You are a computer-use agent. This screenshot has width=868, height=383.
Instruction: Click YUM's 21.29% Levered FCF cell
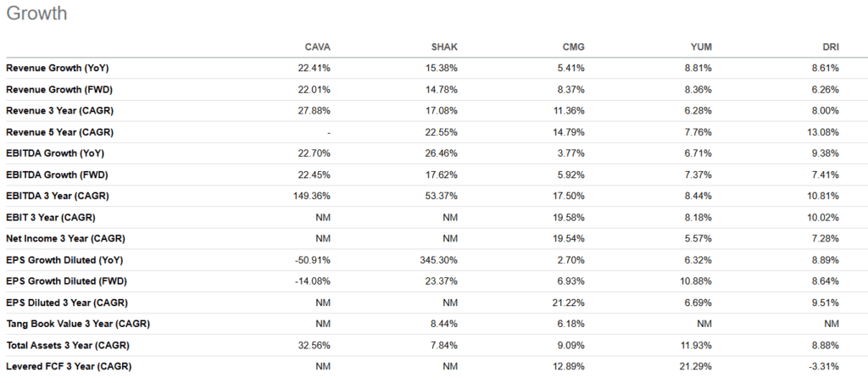coord(696,366)
